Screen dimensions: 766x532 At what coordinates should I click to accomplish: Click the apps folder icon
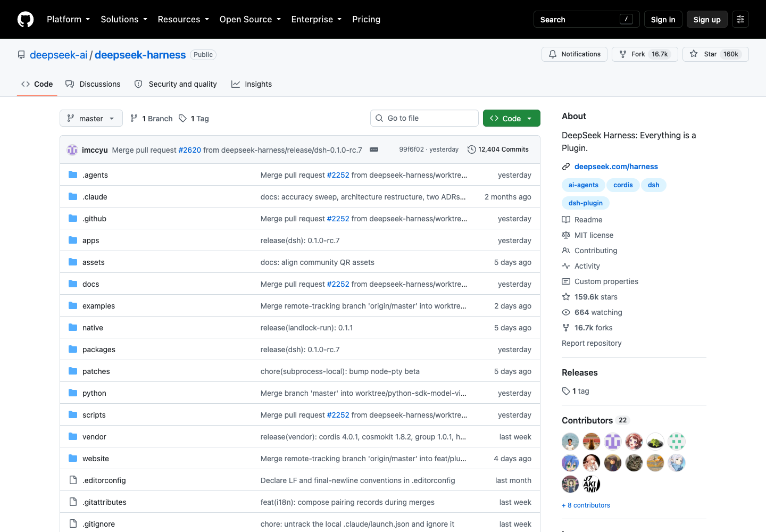pos(73,240)
